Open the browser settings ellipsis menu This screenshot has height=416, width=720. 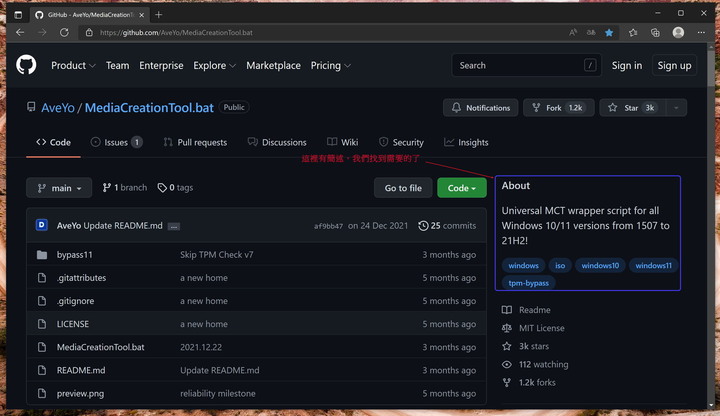(x=701, y=33)
